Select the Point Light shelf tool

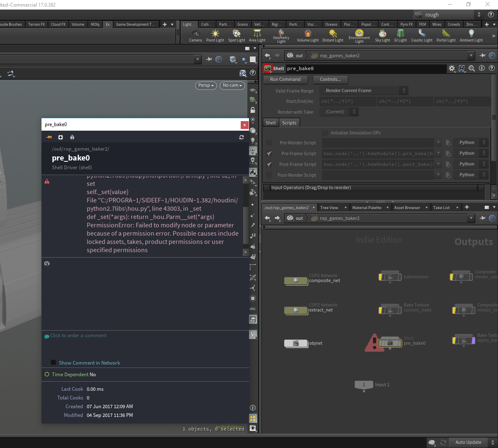(215, 36)
